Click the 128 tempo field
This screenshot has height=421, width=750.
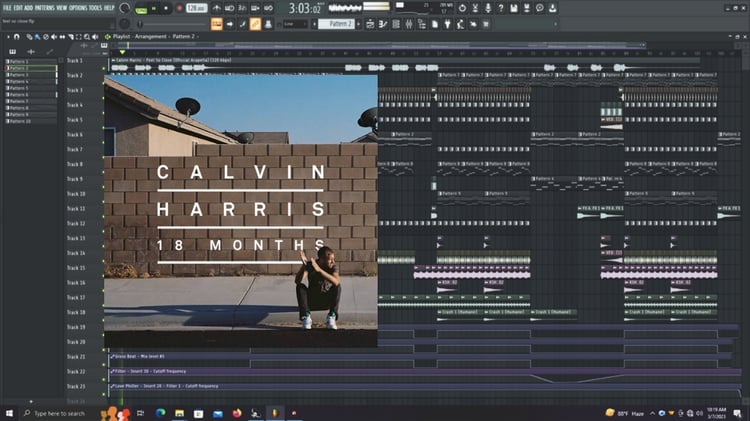(x=196, y=8)
